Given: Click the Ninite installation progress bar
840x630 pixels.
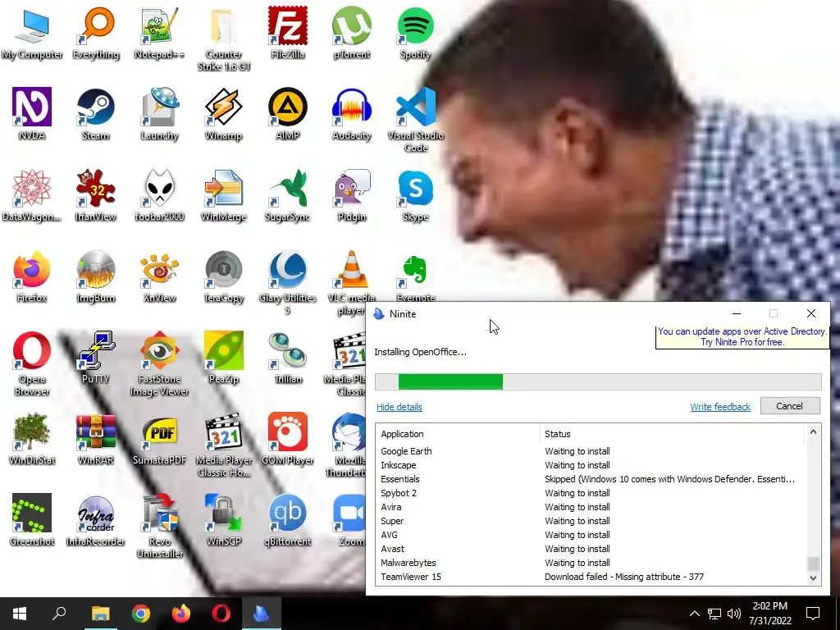Looking at the screenshot, I should click(x=598, y=382).
